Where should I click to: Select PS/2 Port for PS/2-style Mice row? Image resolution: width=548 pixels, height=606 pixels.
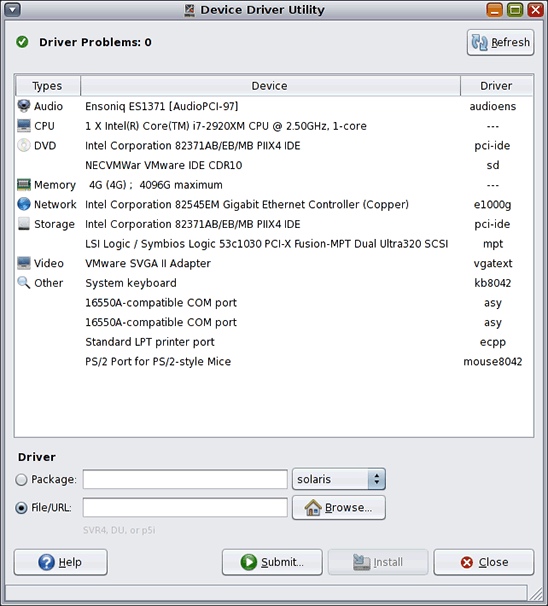[274, 361]
